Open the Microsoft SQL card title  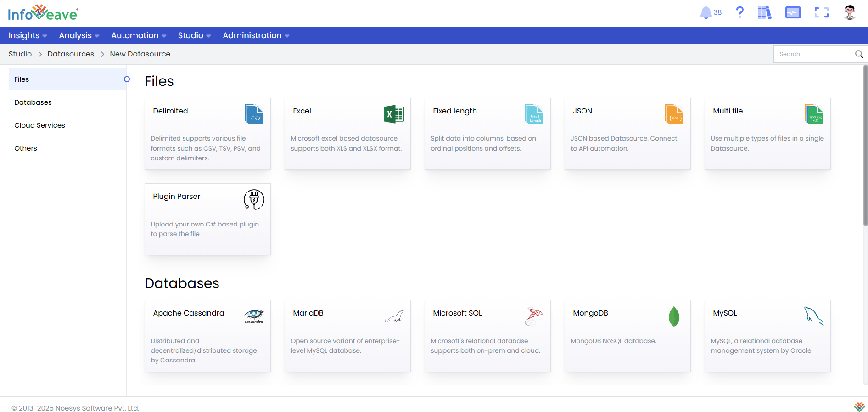(x=458, y=313)
